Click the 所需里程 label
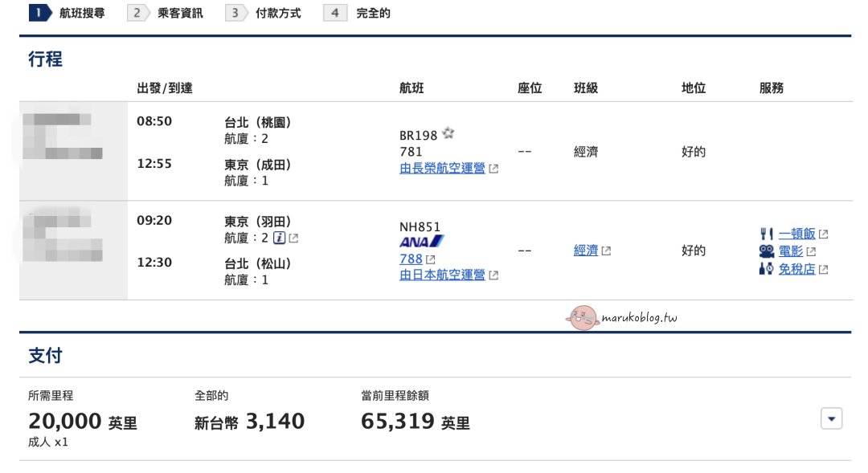 pos(51,396)
